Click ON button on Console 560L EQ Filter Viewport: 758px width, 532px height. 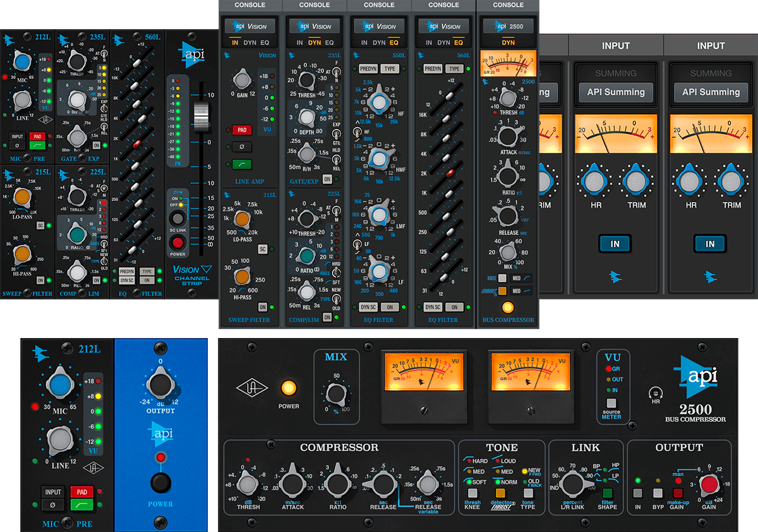click(x=454, y=307)
